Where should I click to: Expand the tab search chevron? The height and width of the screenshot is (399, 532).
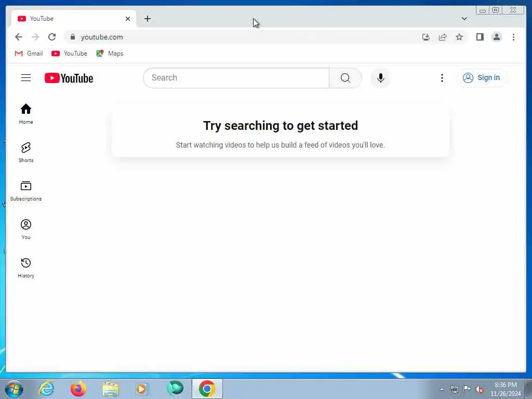[464, 19]
